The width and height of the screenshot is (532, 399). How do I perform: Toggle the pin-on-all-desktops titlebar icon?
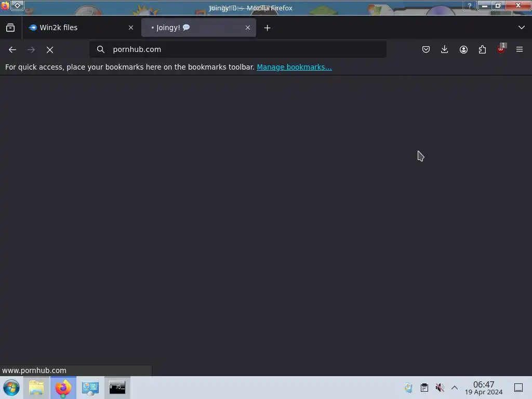point(18,5)
